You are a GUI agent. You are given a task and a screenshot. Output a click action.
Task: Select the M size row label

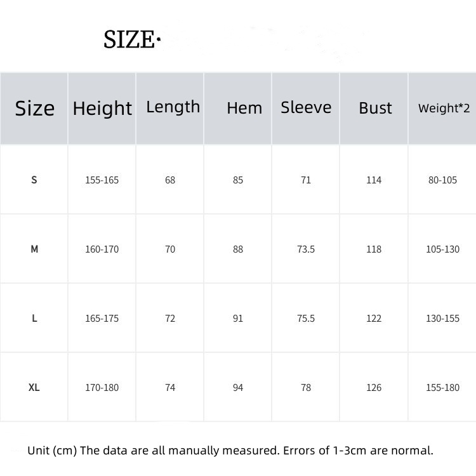[34, 249]
